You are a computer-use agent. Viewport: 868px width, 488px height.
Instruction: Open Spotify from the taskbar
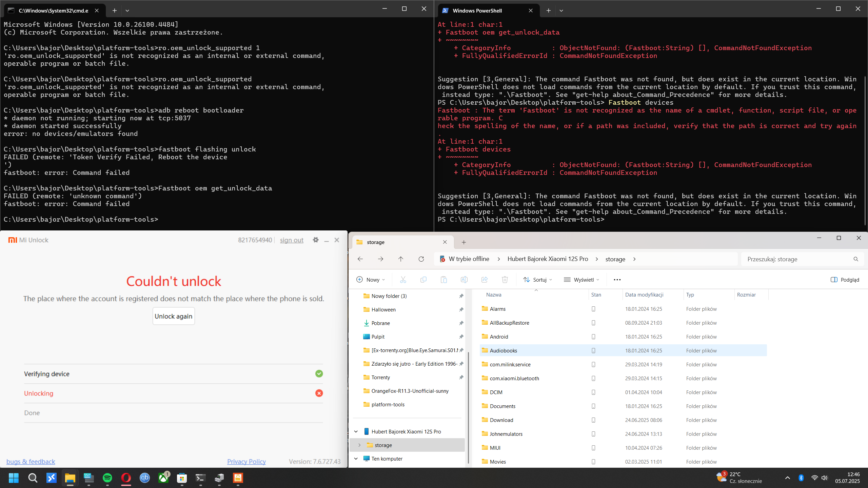tap(107, 478)
